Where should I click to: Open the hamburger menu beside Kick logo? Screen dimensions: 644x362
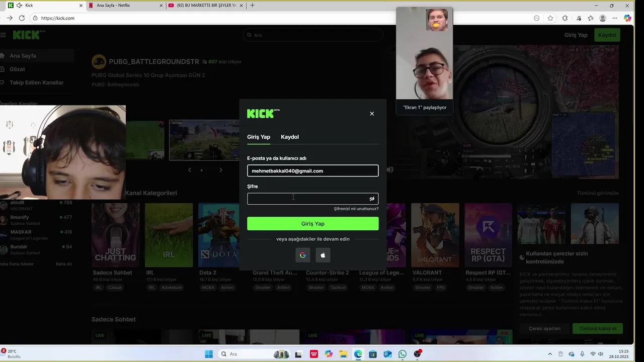click(x=3, y=35)
